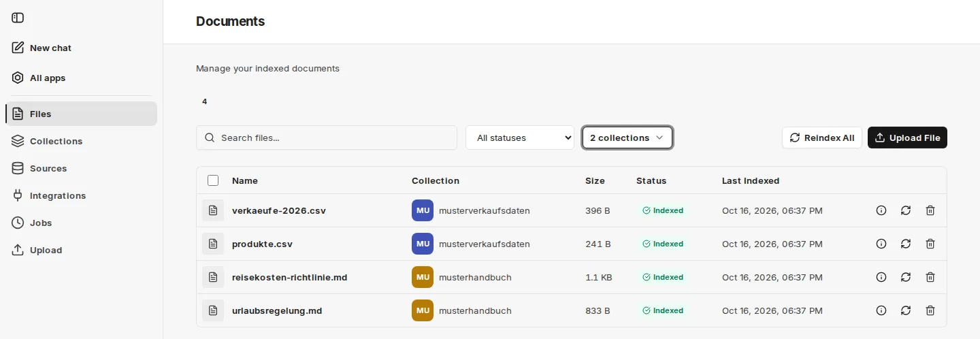980x339 pixels.
Task: Show info for verkaeufe-2026.csv
Action: (881, 210)
